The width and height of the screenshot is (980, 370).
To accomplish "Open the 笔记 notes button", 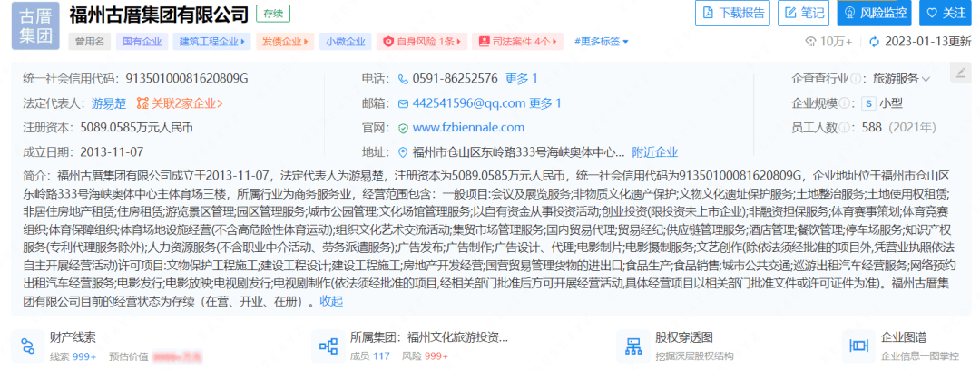I will click(x=803, y=13).
